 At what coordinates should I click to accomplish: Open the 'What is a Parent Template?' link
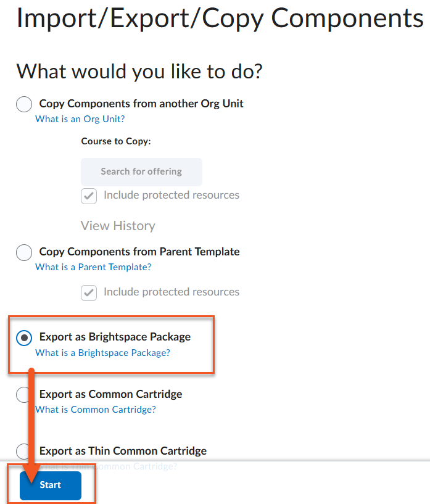(93, 267)
